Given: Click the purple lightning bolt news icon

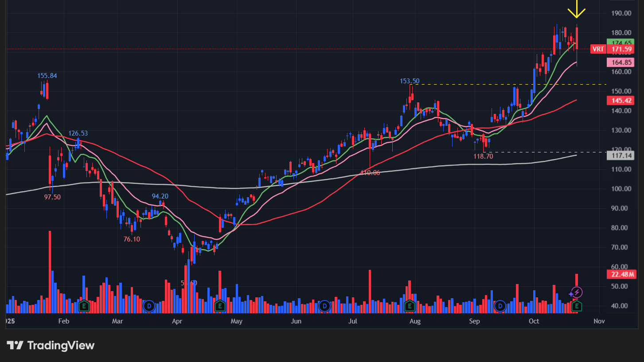Looking at the screenshot, I should point(576,292).
